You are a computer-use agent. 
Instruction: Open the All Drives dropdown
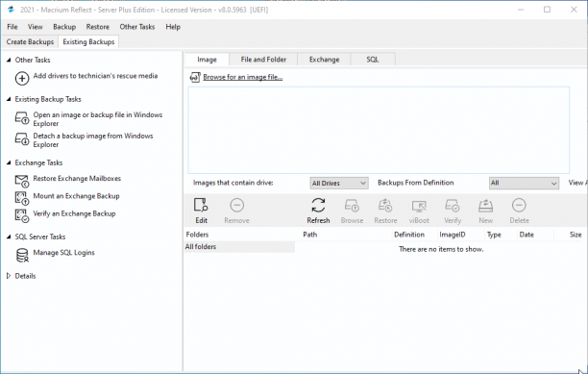[x=339, y=183]
